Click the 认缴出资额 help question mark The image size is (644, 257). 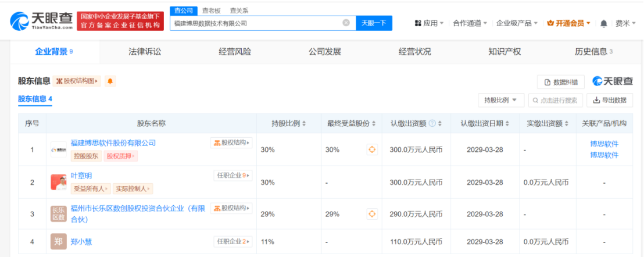[x=432, y=123]
